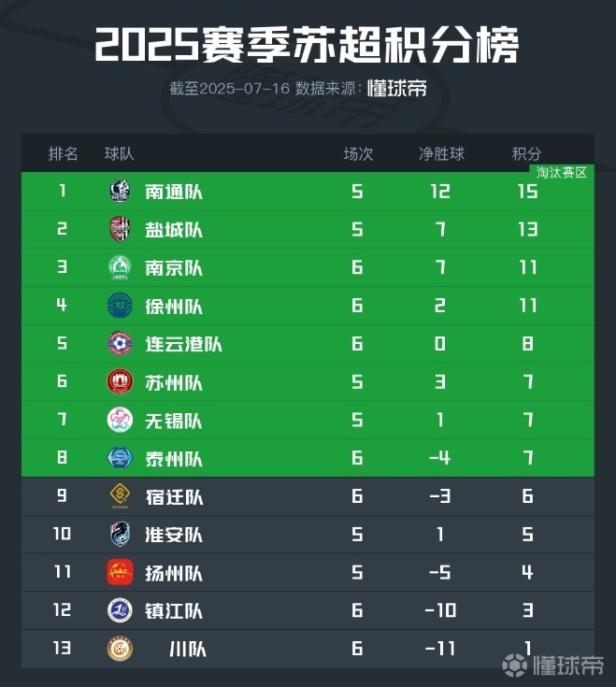
Task: Select the 场次 column header
Action: click(x=358, y=154)
